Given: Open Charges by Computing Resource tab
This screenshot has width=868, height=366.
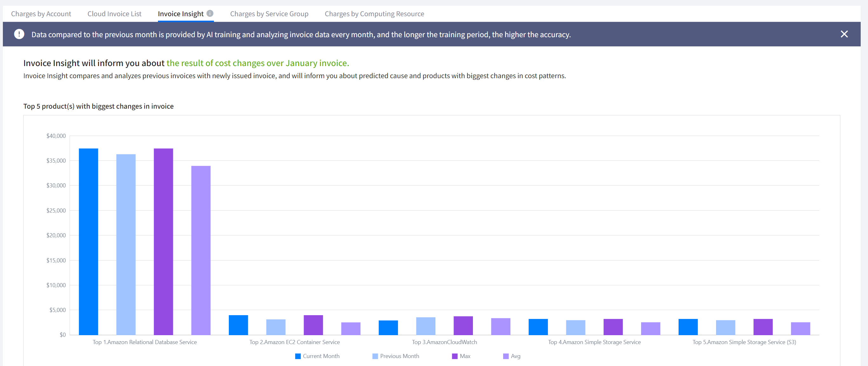Looking at the screenshot, I should (x=374, y=14).
